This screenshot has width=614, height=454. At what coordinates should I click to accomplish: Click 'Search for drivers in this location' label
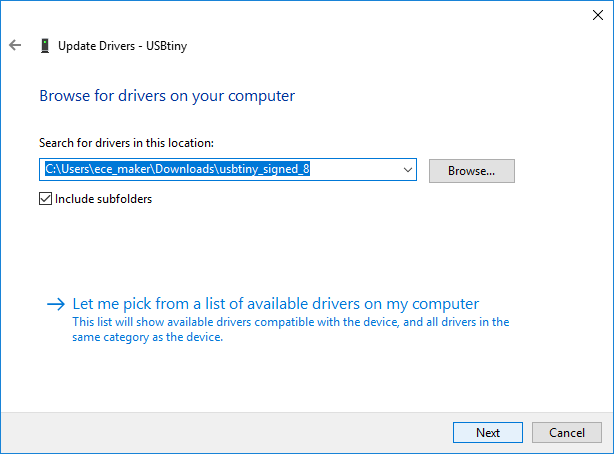[126, 144]
